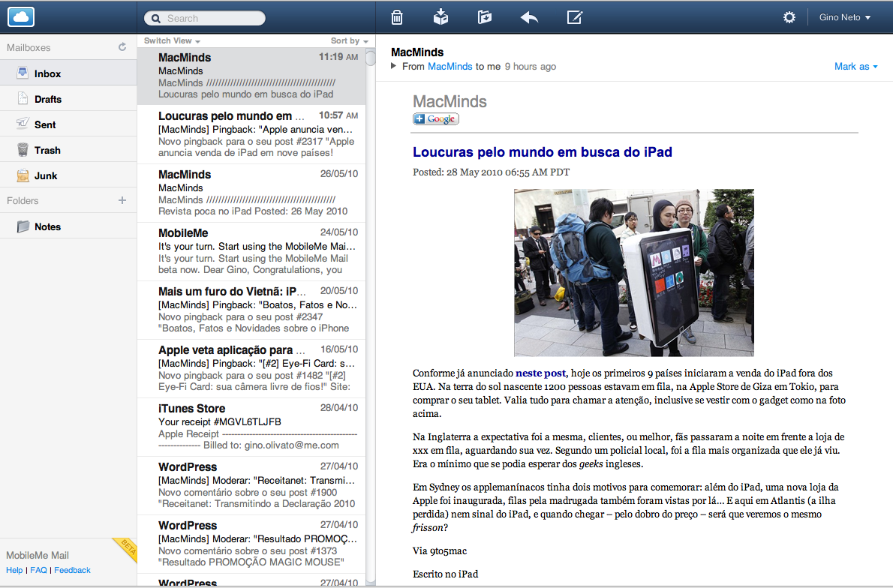The image size is (893, 588).
Task: Select the Sent mailbox
Action: [68, 124]
